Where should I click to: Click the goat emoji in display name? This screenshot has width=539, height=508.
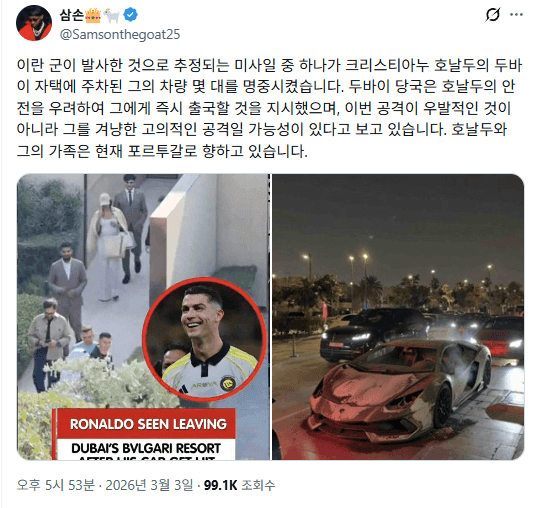pos(112,15)
